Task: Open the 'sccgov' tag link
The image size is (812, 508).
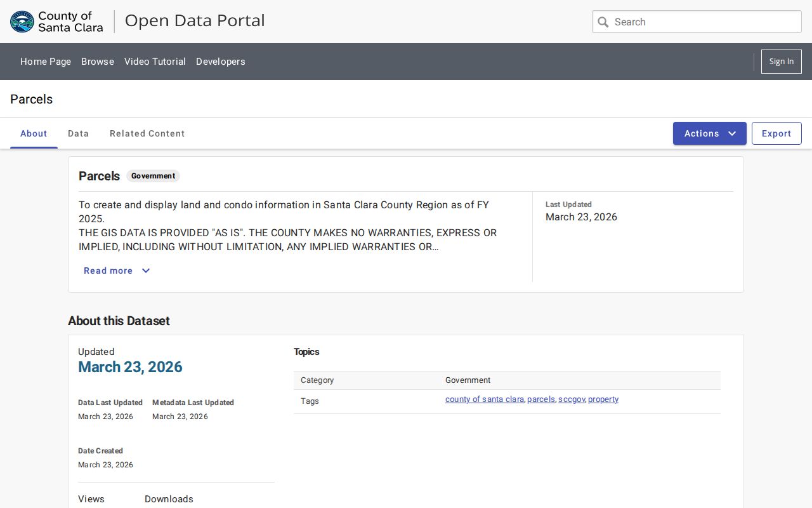Action: (572, 399)
